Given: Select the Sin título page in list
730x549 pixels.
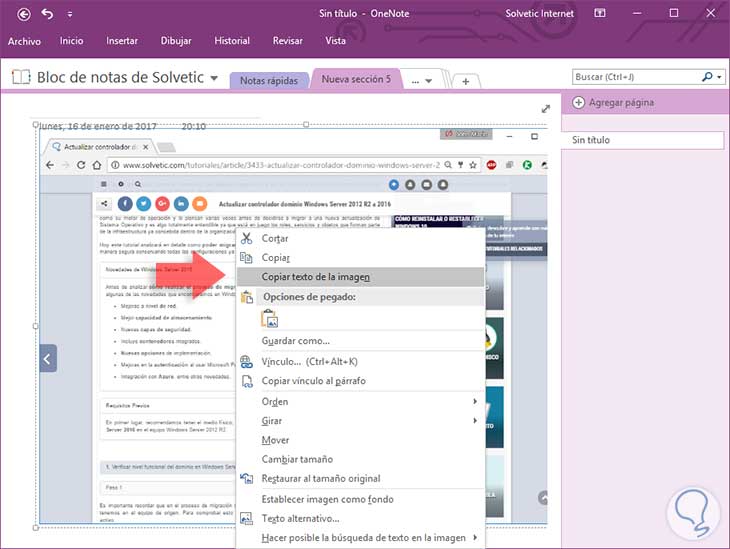Looking at the screenshot, I should pos(643,140).
